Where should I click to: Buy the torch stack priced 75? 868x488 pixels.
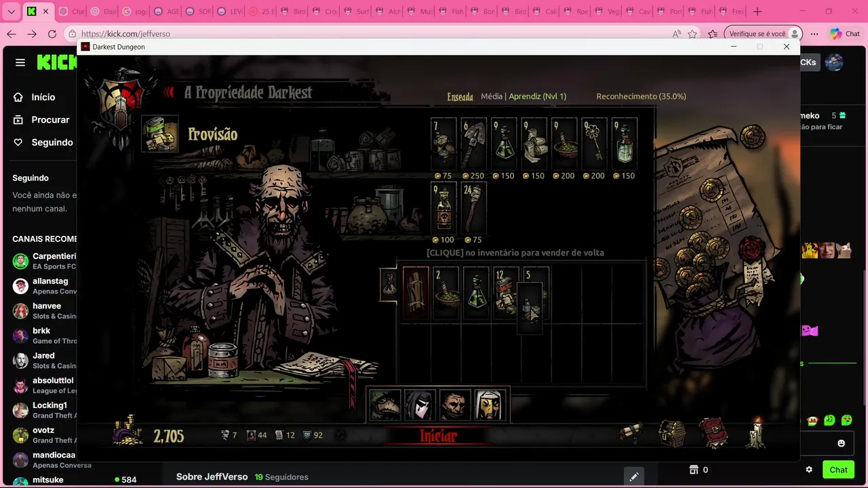474,207
